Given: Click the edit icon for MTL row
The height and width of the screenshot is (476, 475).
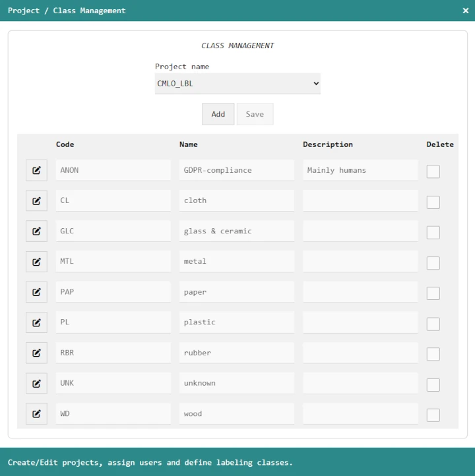Looking at the screenshot, I should point(36,262).
